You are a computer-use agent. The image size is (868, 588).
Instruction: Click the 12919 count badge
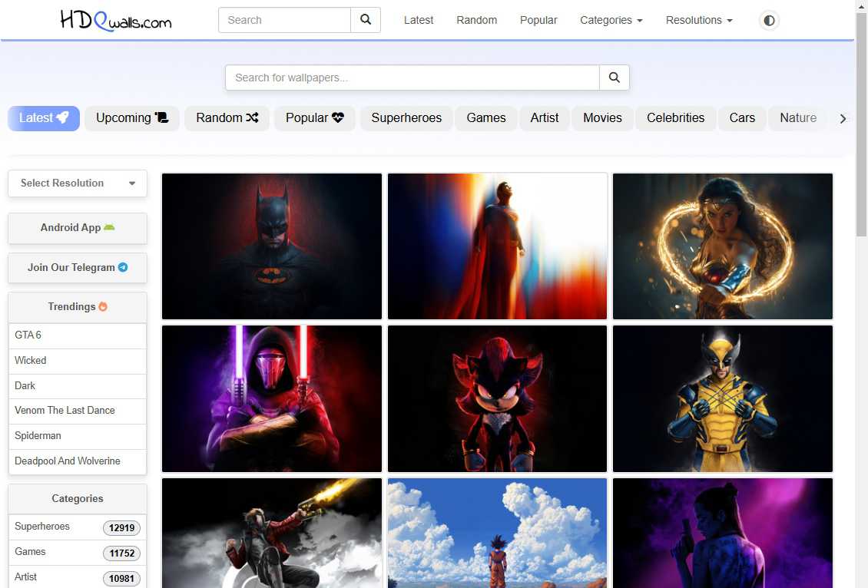pyautogui.click(x=122, y=527)
